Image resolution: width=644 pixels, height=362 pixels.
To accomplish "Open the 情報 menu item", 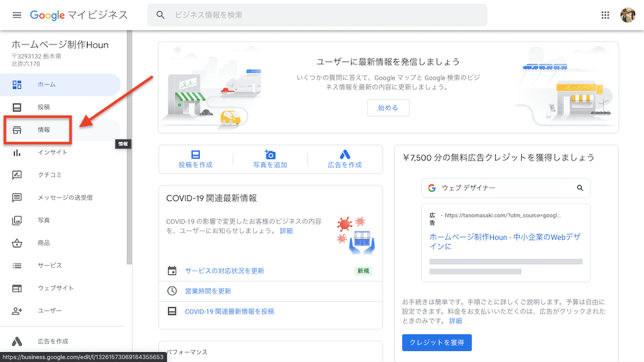I will (61, 130).
